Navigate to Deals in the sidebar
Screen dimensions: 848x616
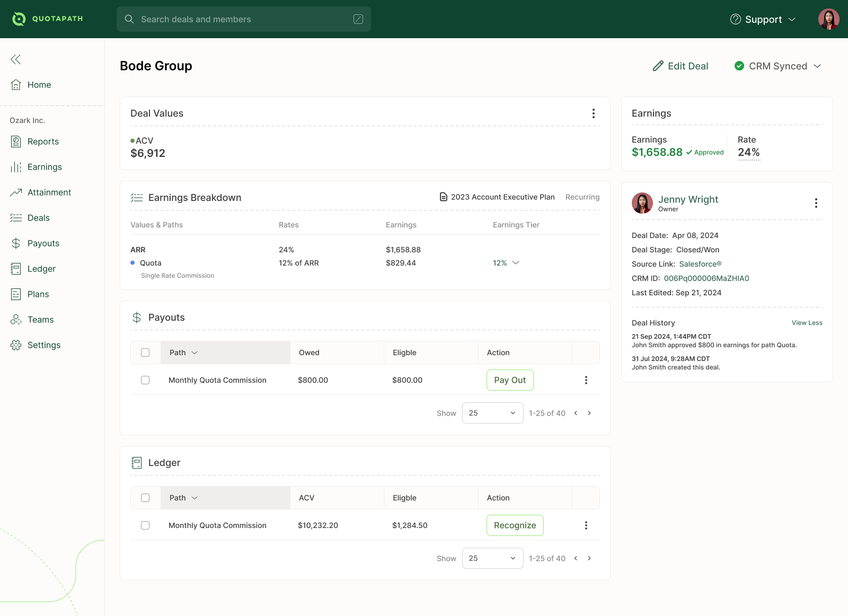point(38,217)
